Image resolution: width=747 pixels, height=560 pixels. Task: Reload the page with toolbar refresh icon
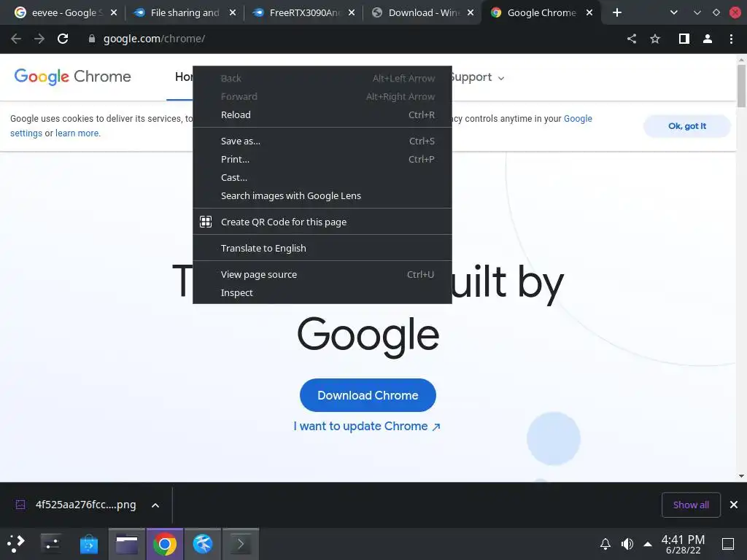pyautogui.click(x=63, y=39)
